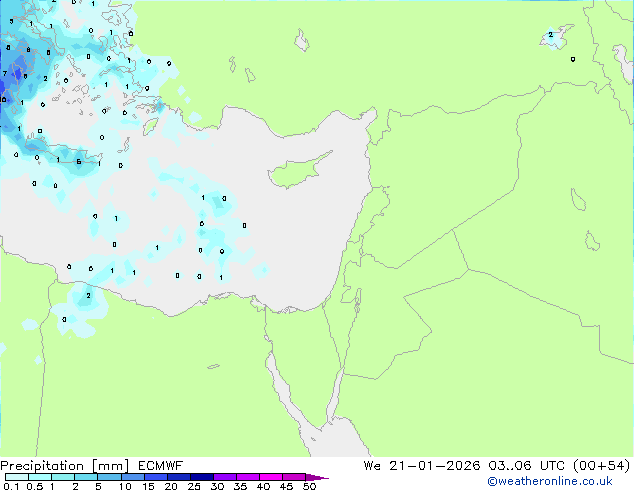
Task: Click the '(00+54)' forecast offset text
Action: point(602,466)
